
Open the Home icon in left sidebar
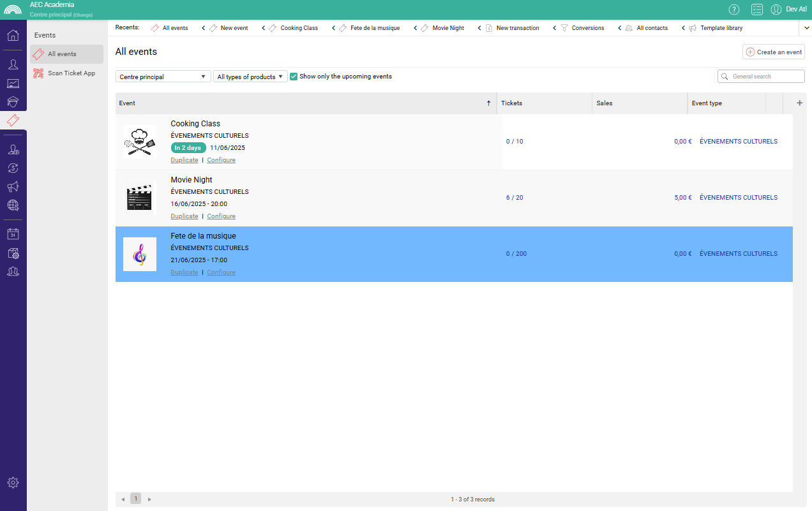[13, 35]
